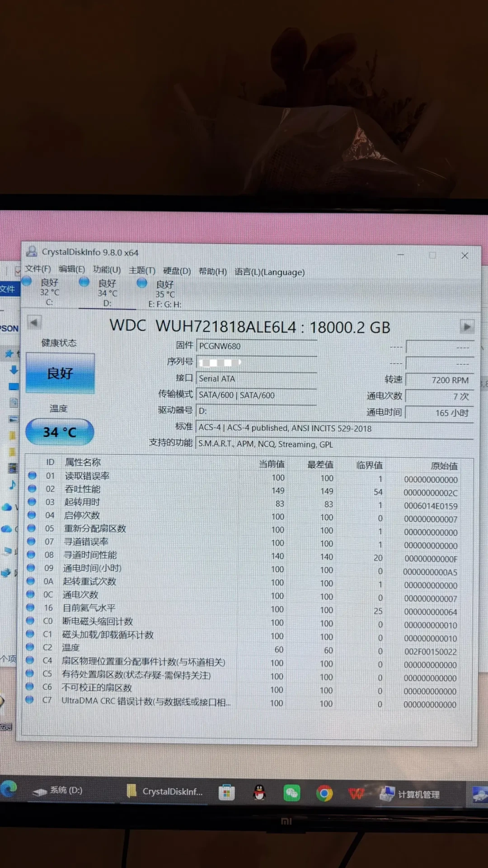This screenshot has height=868, width=488.
Task: Click status dot for C7 UltraDMA CRC
Action: (x=29, y=699)
